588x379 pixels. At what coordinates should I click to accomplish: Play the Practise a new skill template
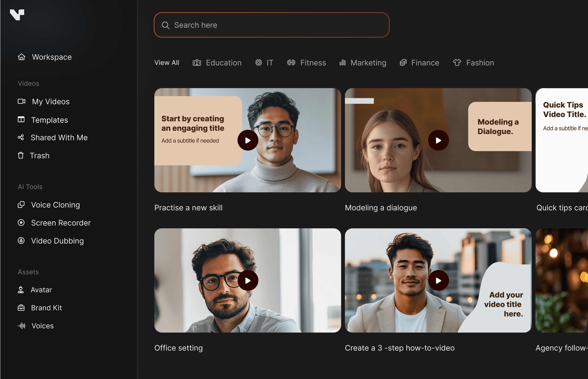(248, 140)
